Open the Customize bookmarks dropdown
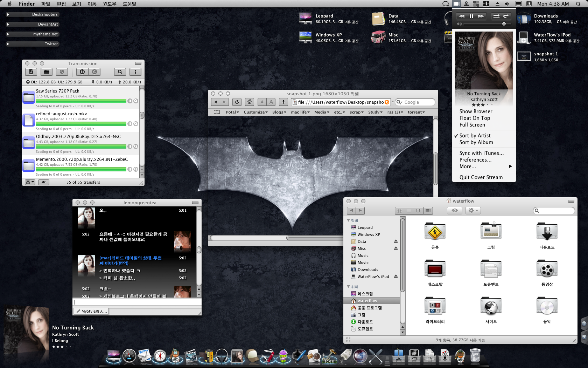 [x=255, y=112]
